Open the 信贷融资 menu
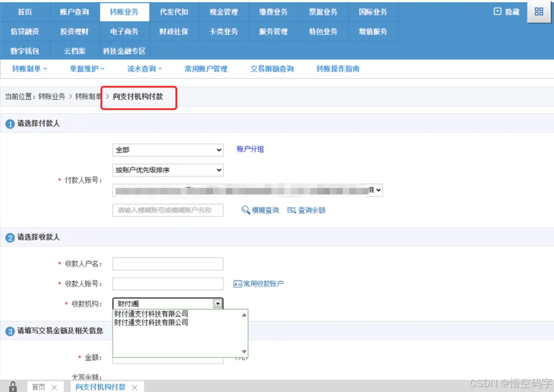 25,31
